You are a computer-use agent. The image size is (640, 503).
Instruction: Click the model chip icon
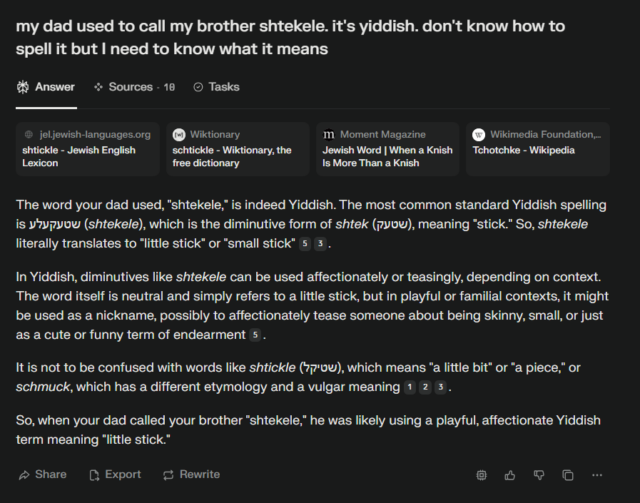pyautogui.click(x=481, y=475)
